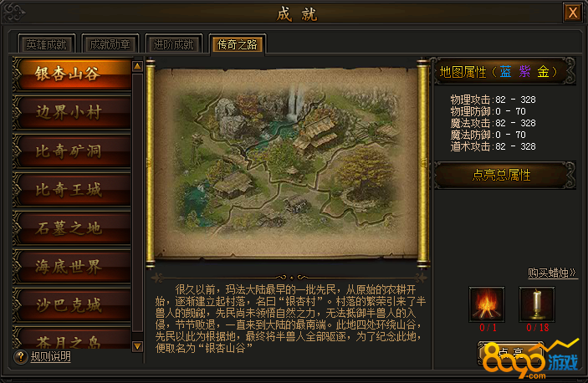The width and height of the screenshot is (588, 383).
Task: Select 海底世界 in the list
Action: coord(72,267)
